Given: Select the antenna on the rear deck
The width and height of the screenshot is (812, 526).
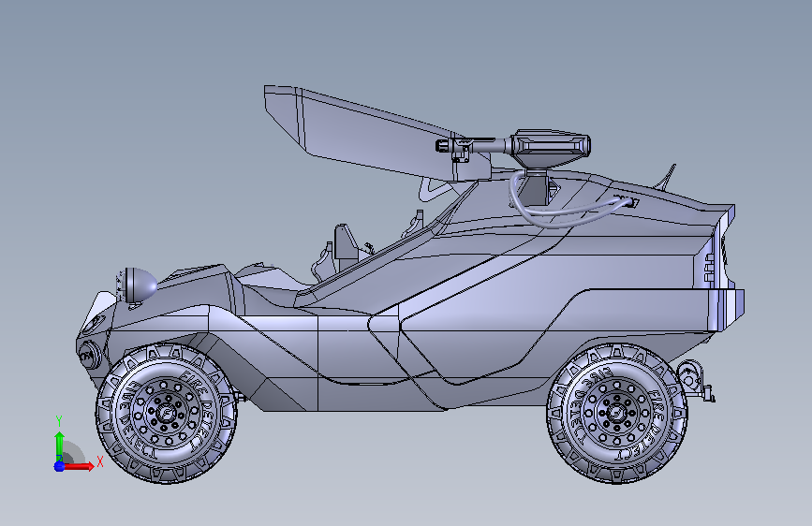Looking at the screenshot, I should 667,177.
